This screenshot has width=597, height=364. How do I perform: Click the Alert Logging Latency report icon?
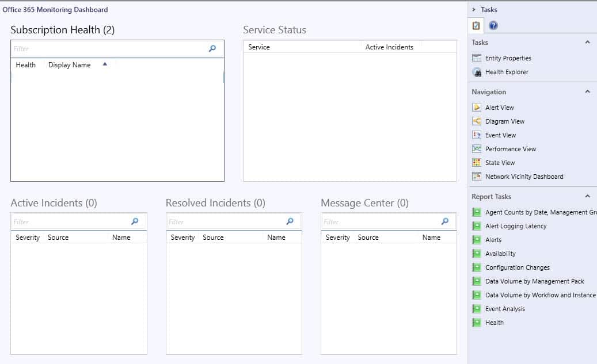(x=476, y=226)
